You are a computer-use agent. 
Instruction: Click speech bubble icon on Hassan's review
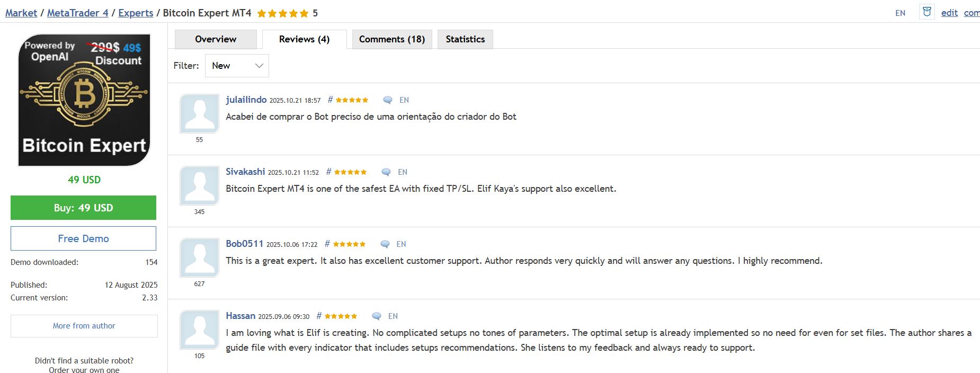pos(377,316)
